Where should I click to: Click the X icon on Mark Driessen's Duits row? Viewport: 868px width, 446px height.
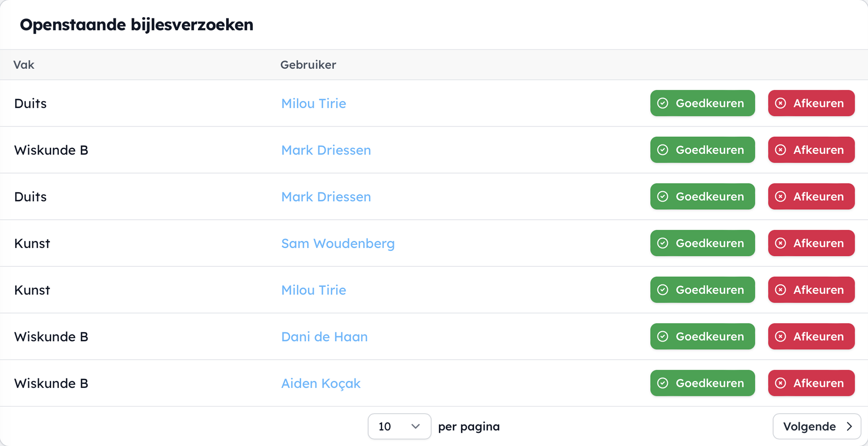coord(781,197)
